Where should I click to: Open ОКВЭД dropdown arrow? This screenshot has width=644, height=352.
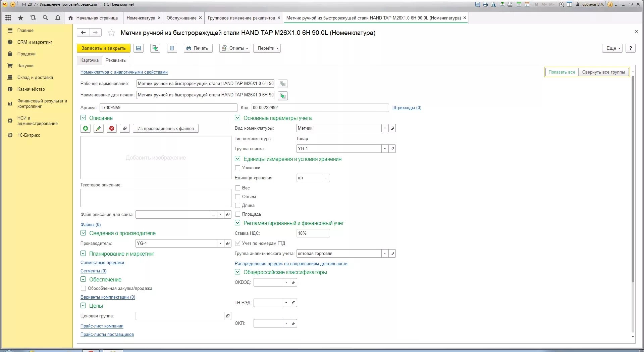point(286,282)
